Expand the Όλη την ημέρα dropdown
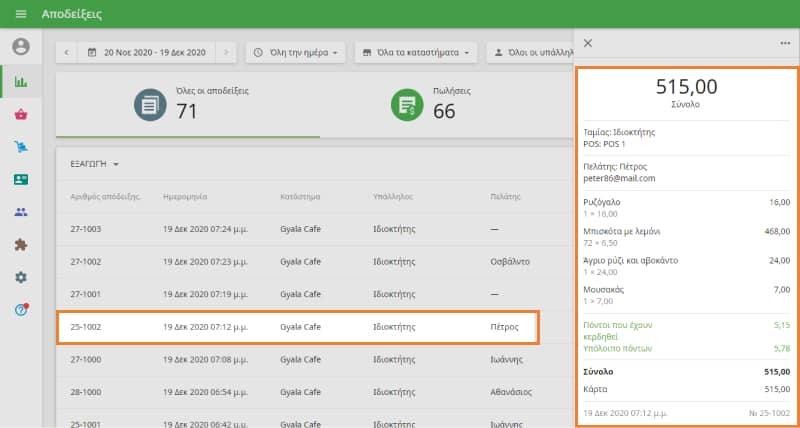800x428 pixels. [x=296, y=52]
